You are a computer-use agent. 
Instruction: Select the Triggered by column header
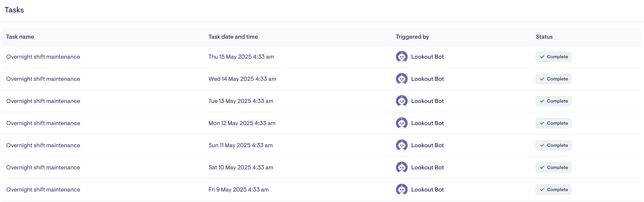click(x=412, y=37)
